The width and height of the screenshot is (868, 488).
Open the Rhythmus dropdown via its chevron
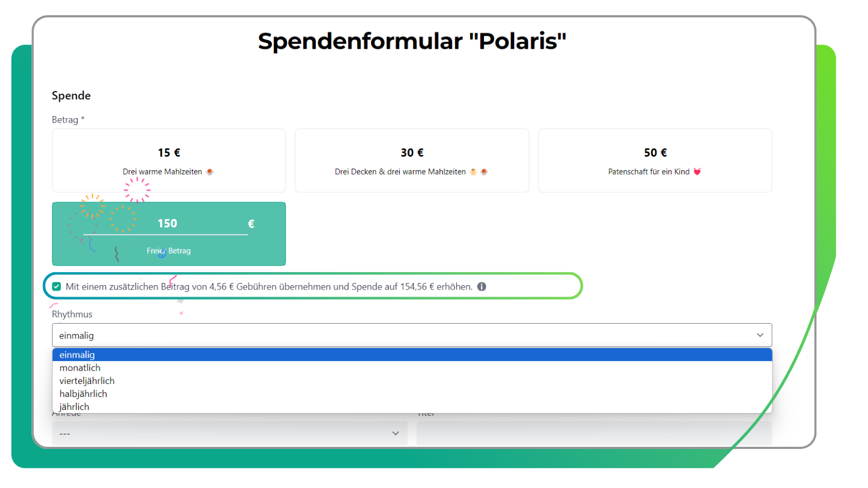pyautogui.click(x=760, y=335)
